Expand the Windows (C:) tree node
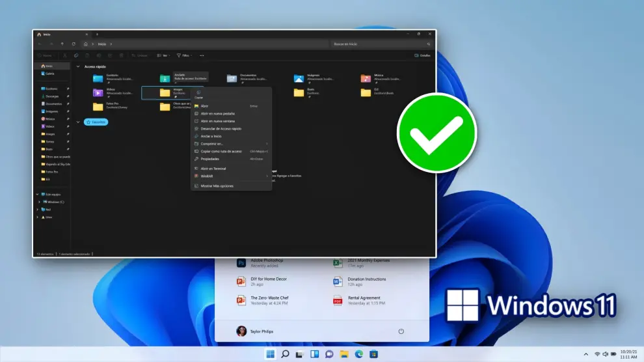Screen dimensions: 644x362 click(38, 202)
